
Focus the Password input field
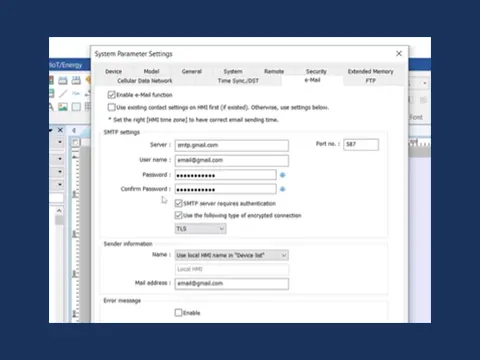click(x=225, y=175)
